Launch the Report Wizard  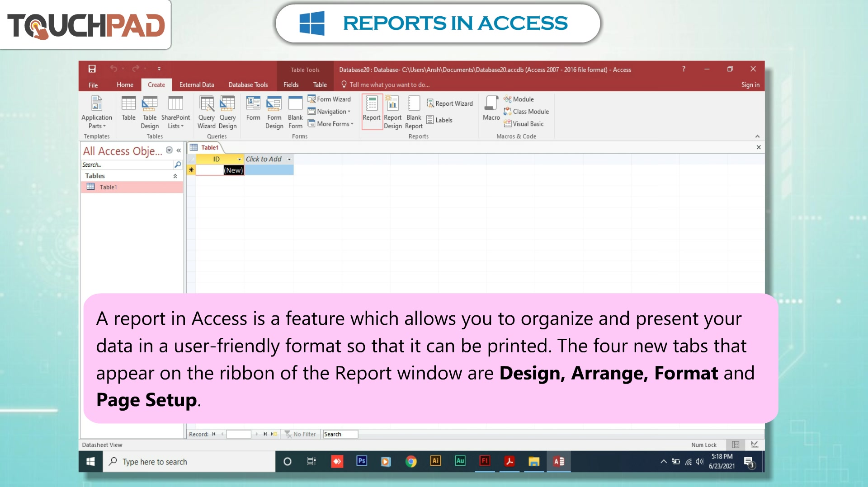(450, 103)
